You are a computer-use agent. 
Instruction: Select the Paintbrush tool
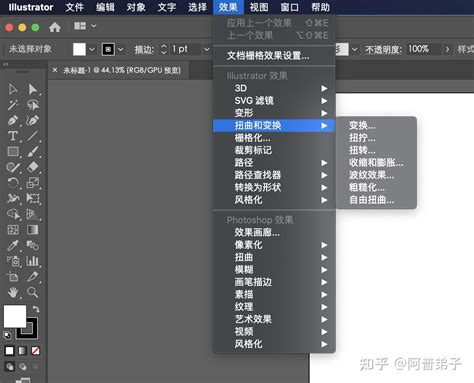coord(33,152)
